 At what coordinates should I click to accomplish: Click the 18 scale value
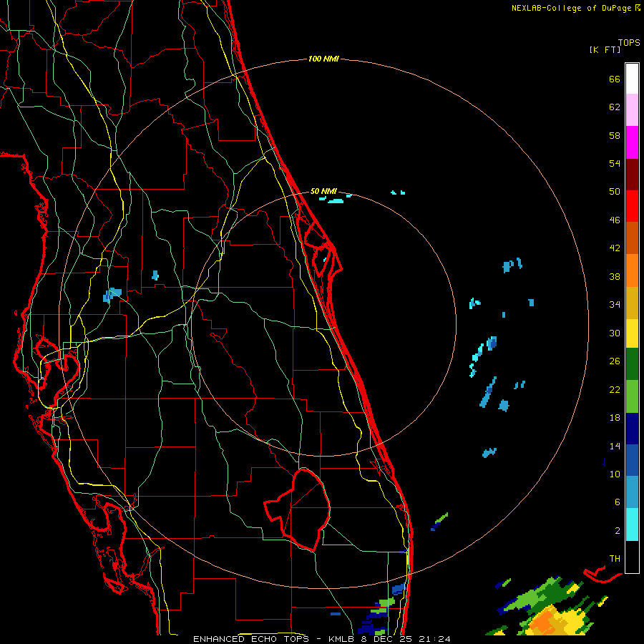(615, 418)
